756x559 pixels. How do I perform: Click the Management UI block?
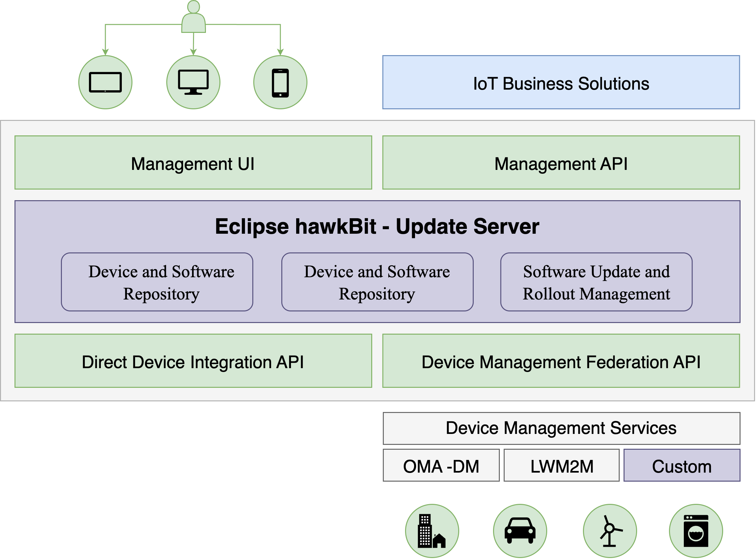[193, 163]
